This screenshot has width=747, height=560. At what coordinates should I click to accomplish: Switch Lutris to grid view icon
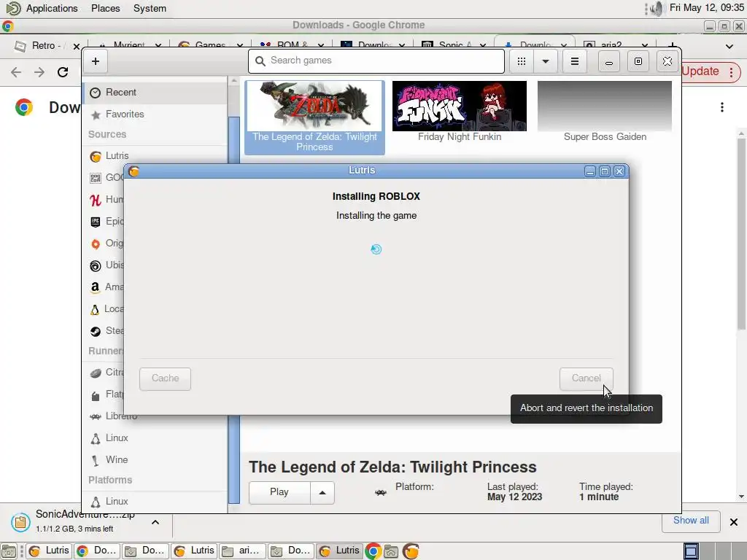522,61
